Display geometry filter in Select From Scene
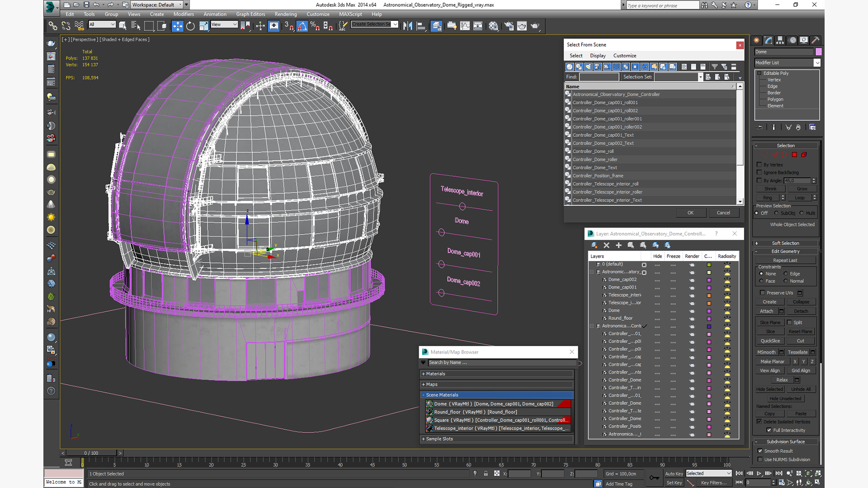Image resolution: width=868 pixels, height=488 pixels. [570, 66]
